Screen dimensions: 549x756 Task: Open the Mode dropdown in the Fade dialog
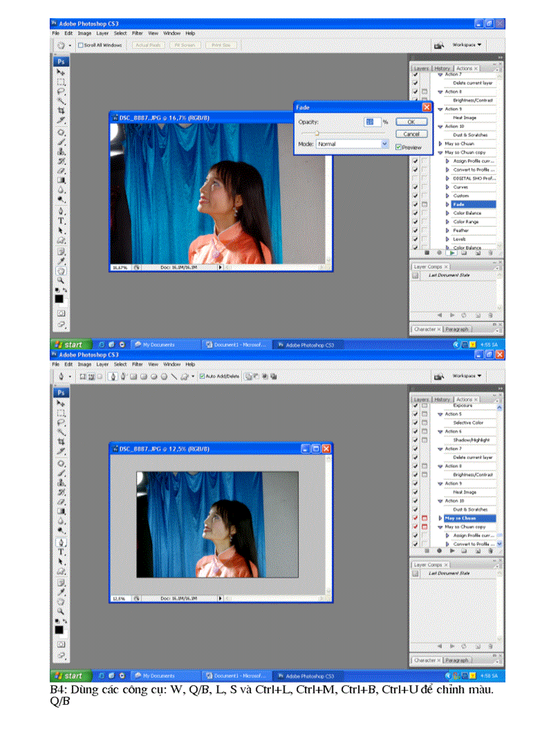pos(384,143)
